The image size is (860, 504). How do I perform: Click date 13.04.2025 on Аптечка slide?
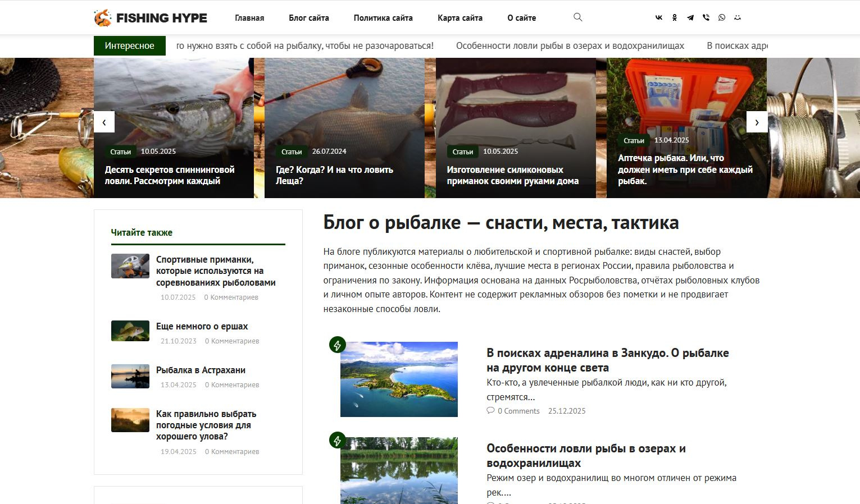point(672,140)
